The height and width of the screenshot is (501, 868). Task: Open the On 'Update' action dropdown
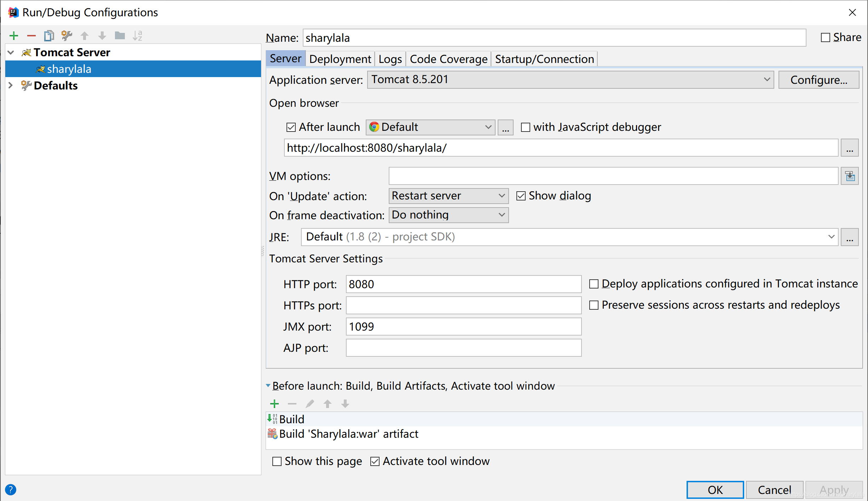point(448,196)
